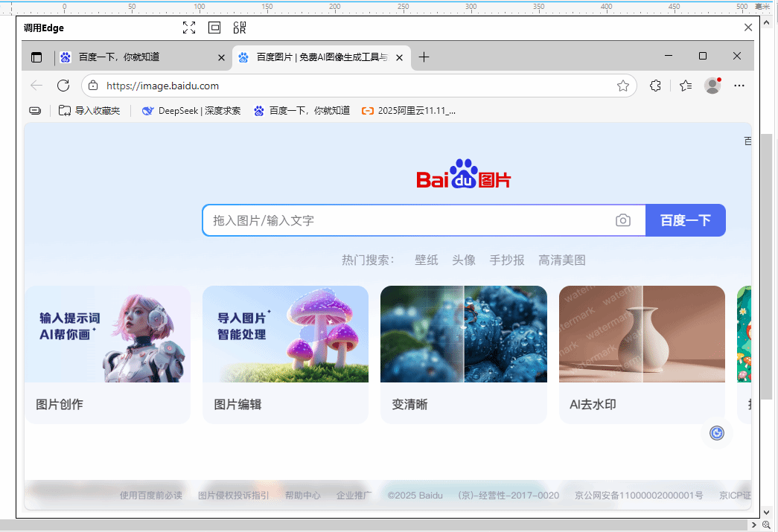
Task: Click the floating blue round assistant icon
Action: 717,433
